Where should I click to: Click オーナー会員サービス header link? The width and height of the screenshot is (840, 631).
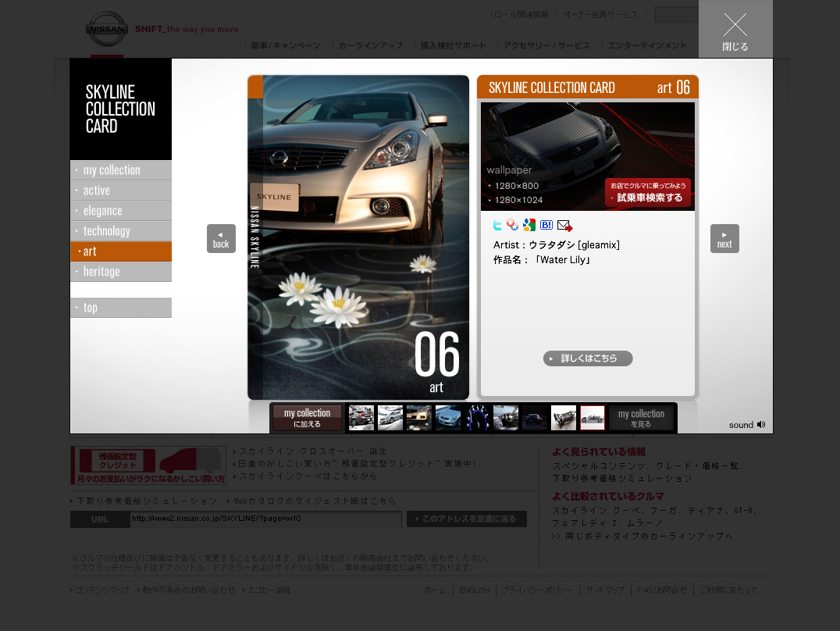point(600,15)
